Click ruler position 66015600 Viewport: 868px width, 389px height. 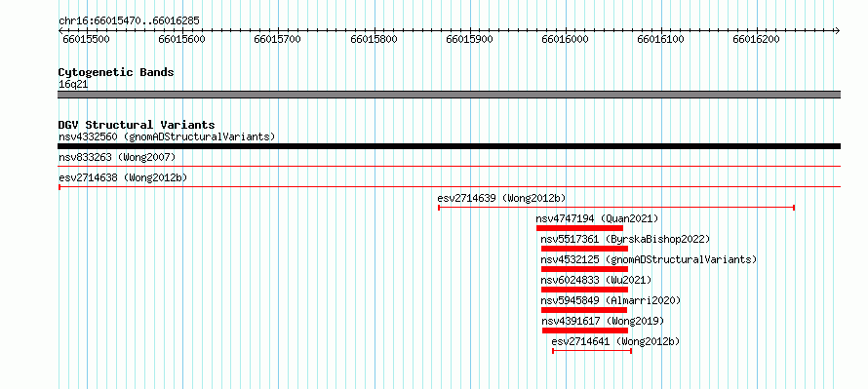181,39
